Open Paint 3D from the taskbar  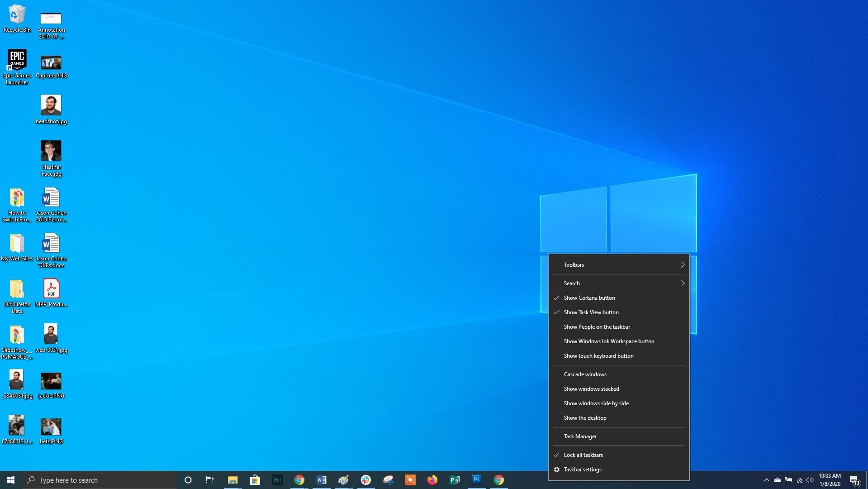343,480
